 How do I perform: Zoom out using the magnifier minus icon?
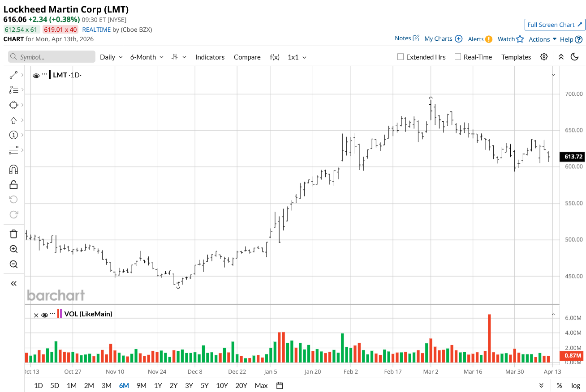pos(13,264)
